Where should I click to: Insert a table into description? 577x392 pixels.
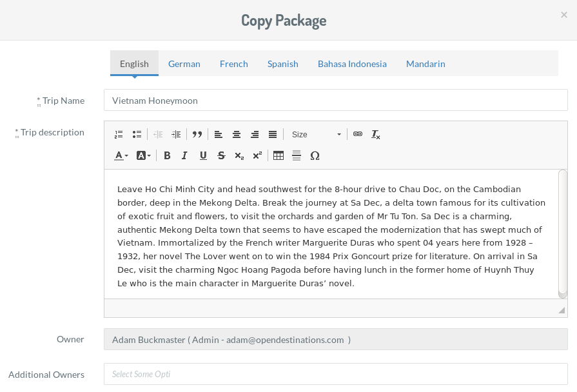[279, 155]
